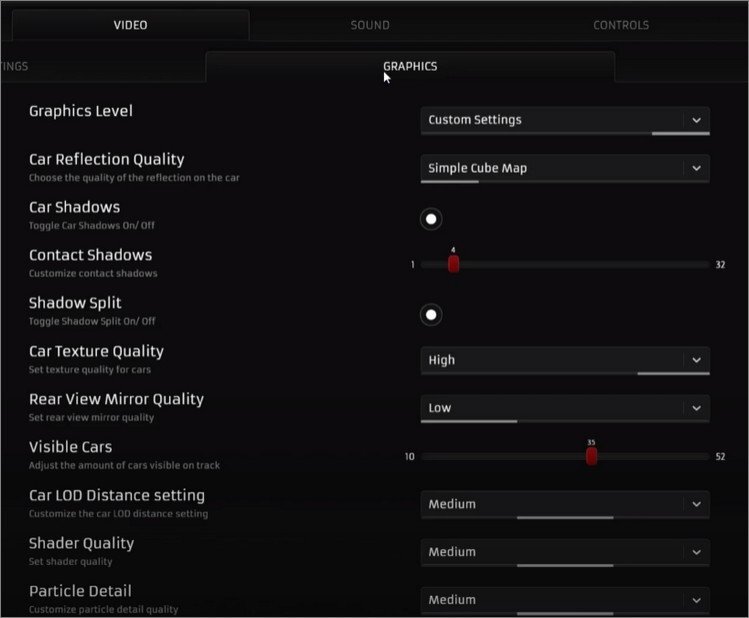The image size is (749, 618).
Task: Select the VIDEO tab
Action: (x=129, y=25)
